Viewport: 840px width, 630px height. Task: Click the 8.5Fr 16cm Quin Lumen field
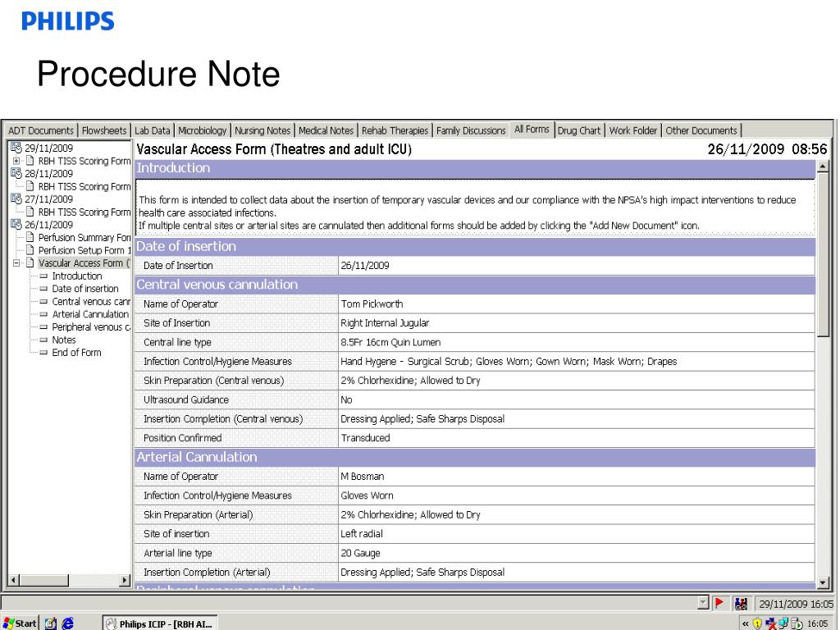point(577,342)
